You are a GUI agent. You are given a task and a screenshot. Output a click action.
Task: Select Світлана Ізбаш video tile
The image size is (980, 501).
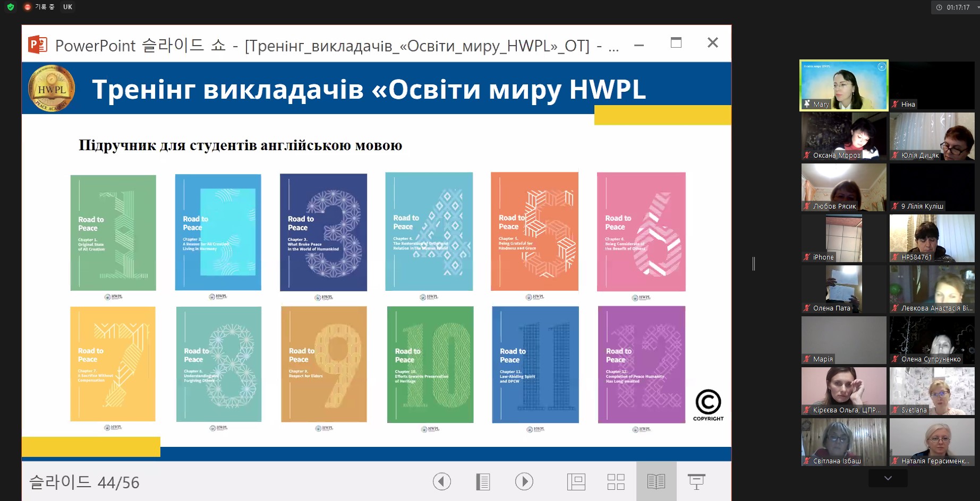[x=844, y=442]
